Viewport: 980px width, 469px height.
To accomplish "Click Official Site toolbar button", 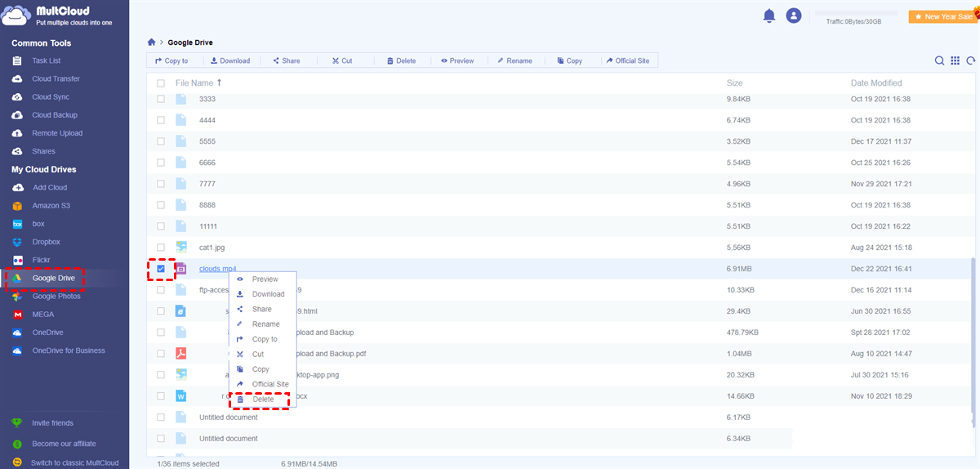I will tap(627, 60).
